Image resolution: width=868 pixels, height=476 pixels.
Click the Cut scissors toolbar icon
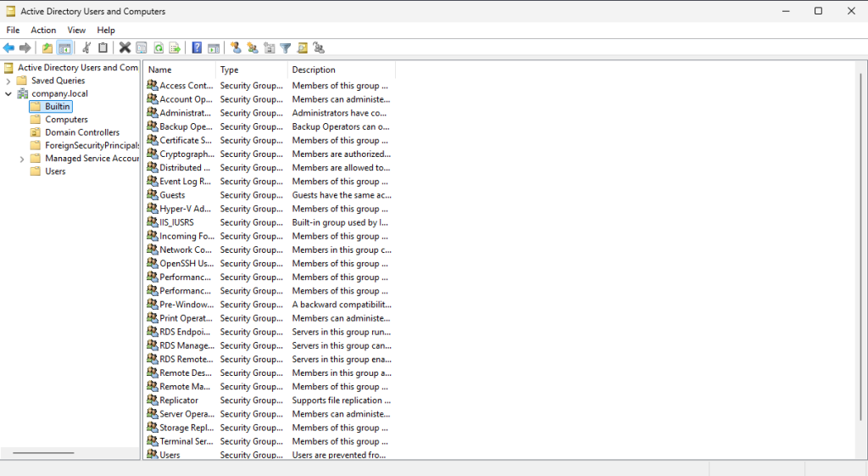86,48
